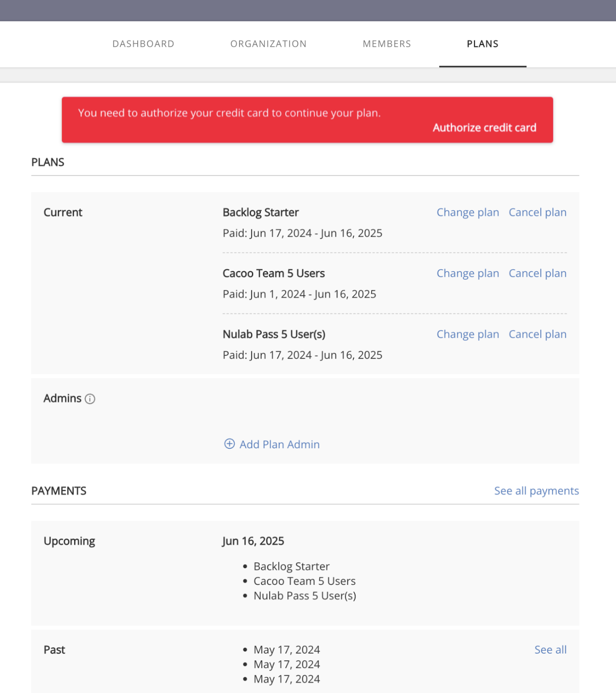Viewport: 616px width, 693px height.
Task: Open the Dashboard tab
Action: tap(143, 44)
